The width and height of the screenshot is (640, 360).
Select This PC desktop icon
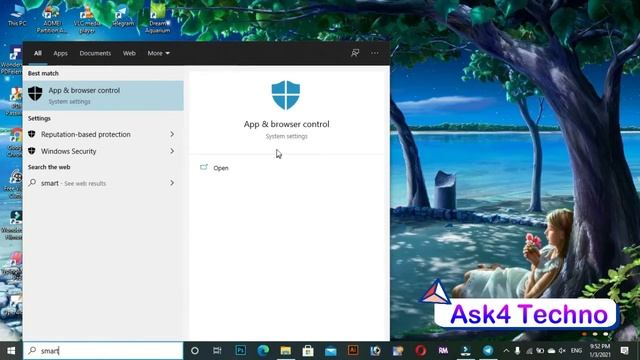pyautogui.click(x=17, y=16)
